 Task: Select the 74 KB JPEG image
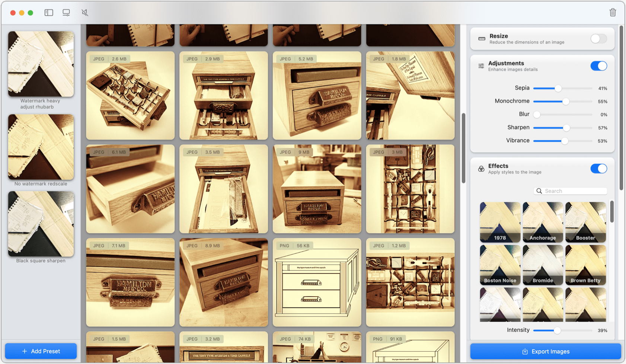[x=317, y=347]
